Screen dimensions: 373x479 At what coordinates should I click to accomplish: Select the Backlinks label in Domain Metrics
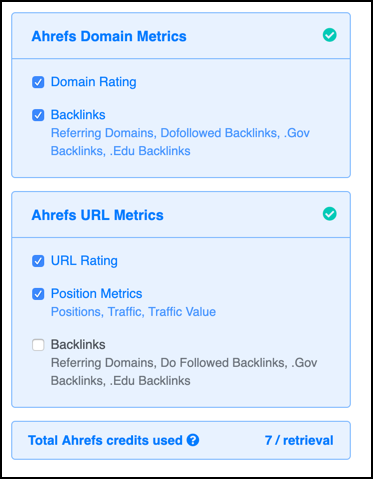78,115
